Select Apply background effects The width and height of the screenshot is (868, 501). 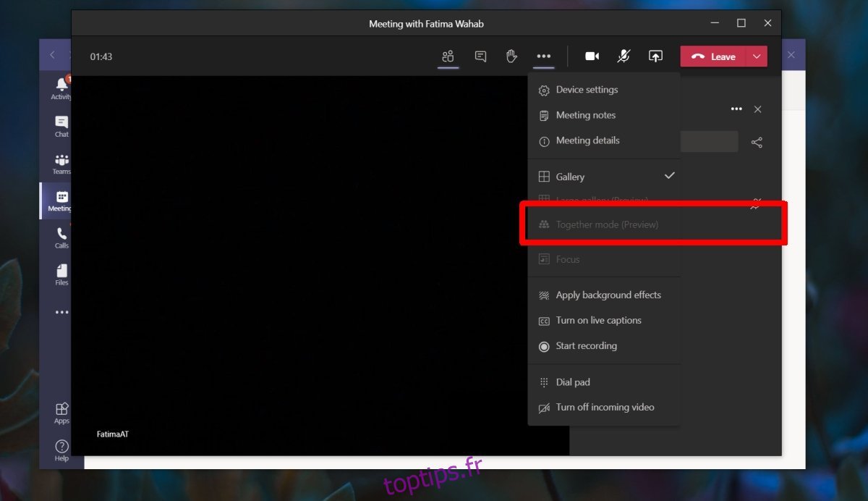608,295
